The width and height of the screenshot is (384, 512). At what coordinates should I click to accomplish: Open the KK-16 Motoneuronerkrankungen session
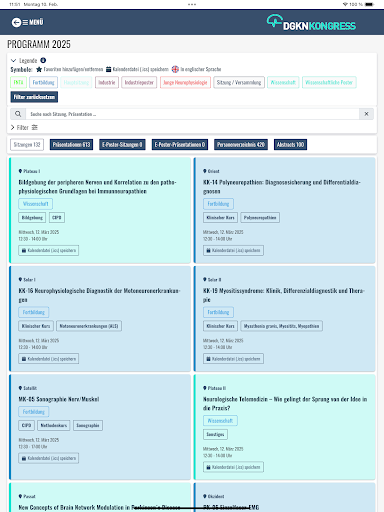pos(99,295)
